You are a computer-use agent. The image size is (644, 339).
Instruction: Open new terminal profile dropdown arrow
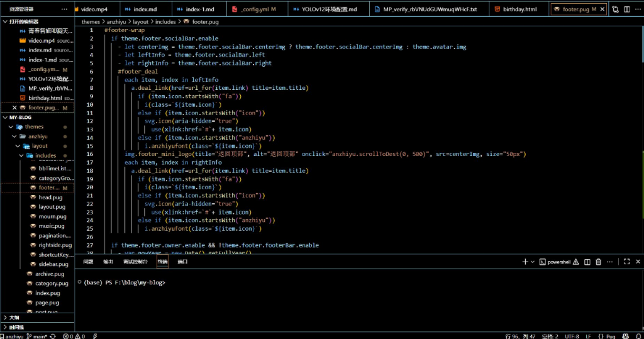coord(533,262)
